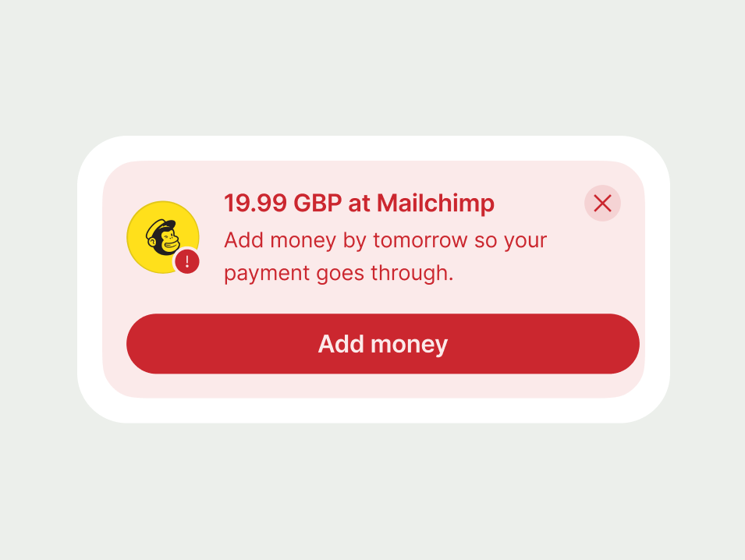Dismiss the alert with the X icon
This screenshot has height=560, width=745.
pos(602,204)
